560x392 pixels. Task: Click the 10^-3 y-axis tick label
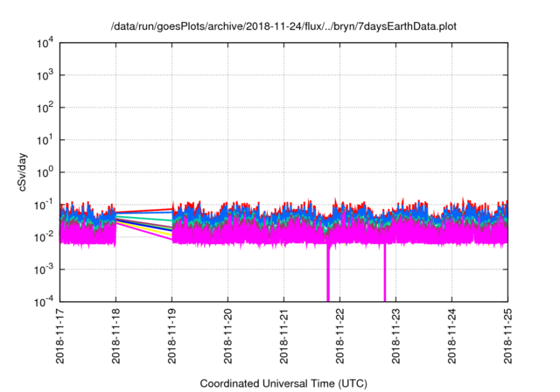(45, 269)
